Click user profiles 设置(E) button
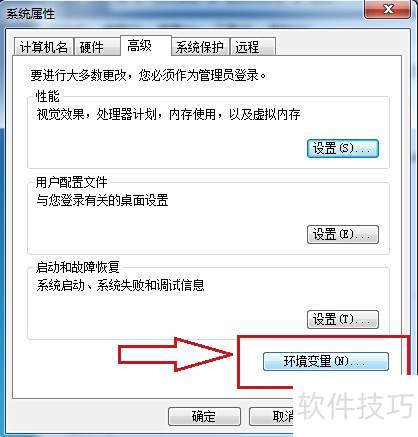Image resolution: width=418 pixels, height=437 pixels. [x=343, y=234]
